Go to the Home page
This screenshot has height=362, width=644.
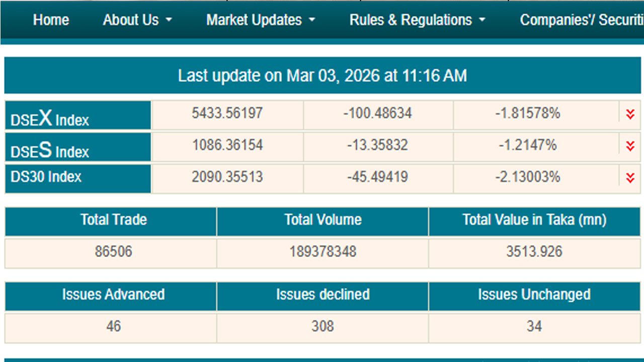point(51,20)
